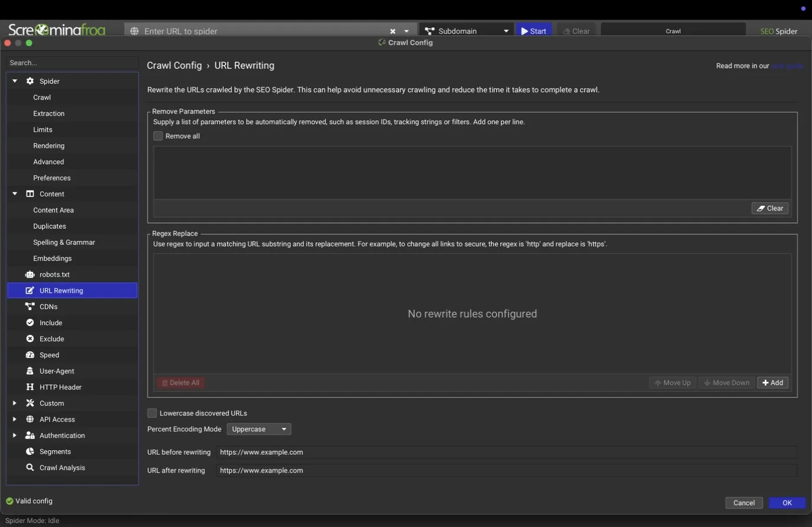Click the HTTP Header H icon

pyautogui.click(x=30, y=387)
